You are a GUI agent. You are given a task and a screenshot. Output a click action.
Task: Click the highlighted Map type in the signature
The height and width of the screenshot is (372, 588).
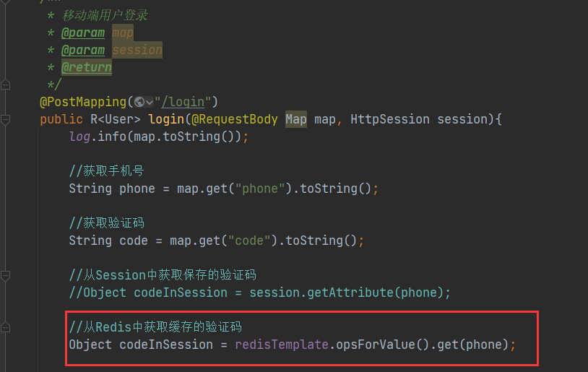point(296,119)
